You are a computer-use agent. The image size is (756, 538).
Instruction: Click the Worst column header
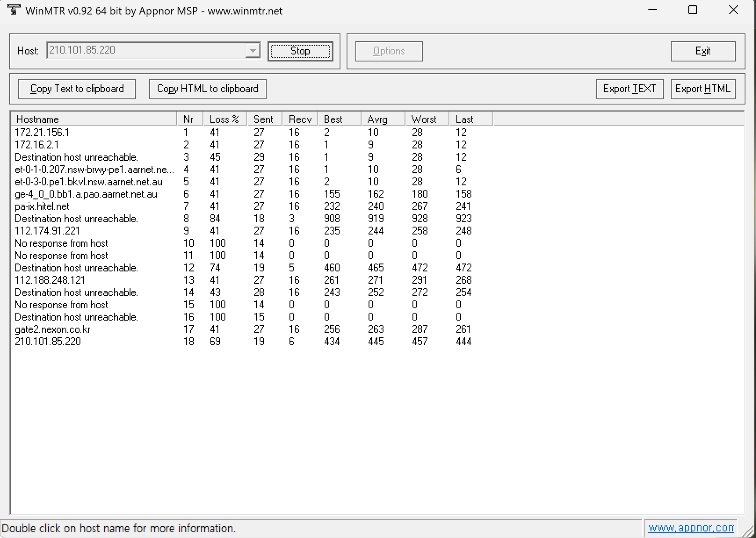(x=427, y=119)
